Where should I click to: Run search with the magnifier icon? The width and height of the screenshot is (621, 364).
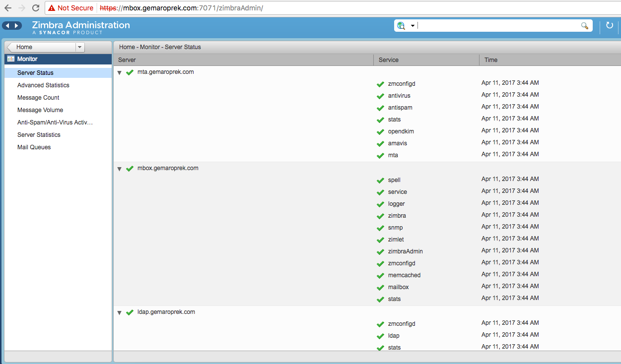[x=585, y=26]
